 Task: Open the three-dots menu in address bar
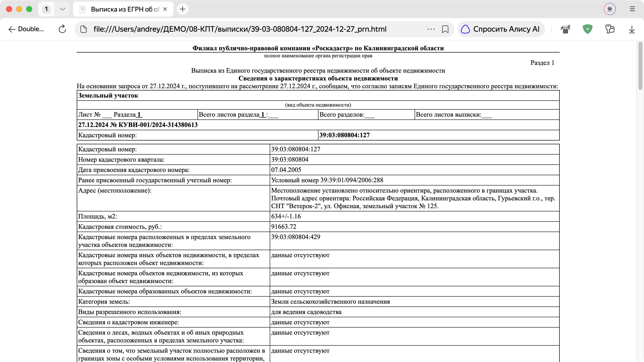431,29
